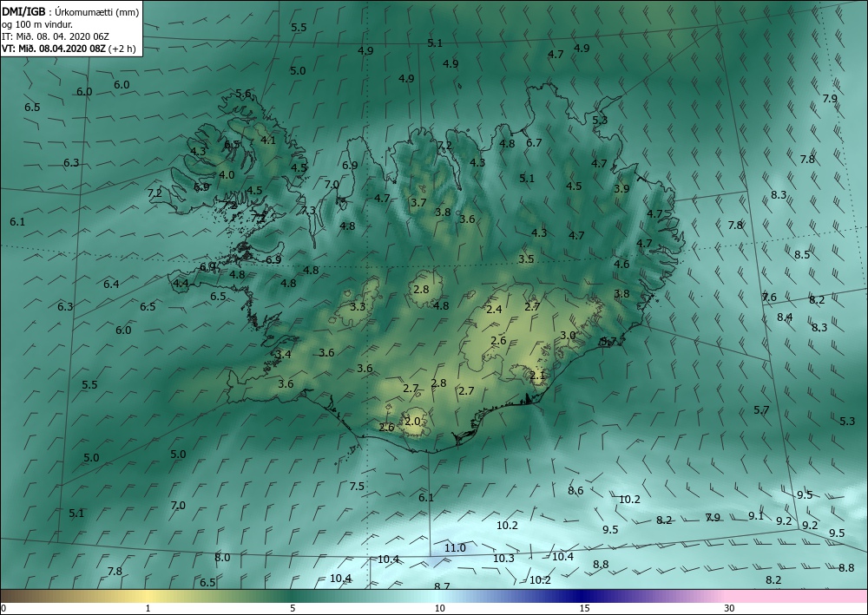This screenshot has width=868, height=615.
Task: Click the map value "7.6"
Action: pos(769,298)
